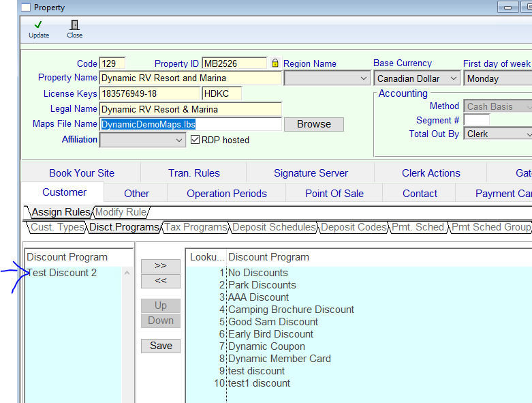Select the No Discounts row
Image resolution: width=532 pixels, height=403 pixels.
359,273
